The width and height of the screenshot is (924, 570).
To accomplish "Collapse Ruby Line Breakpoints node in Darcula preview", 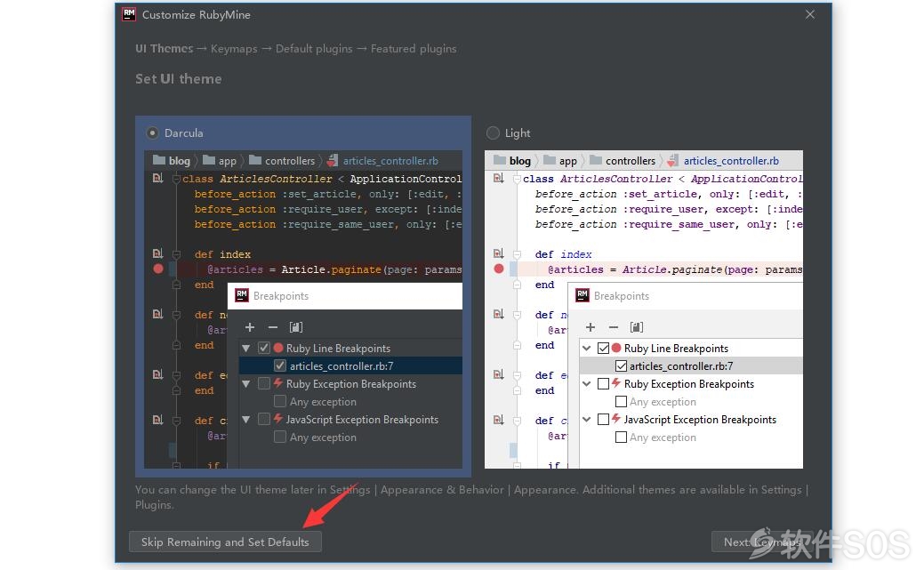I will pos(246,349).
